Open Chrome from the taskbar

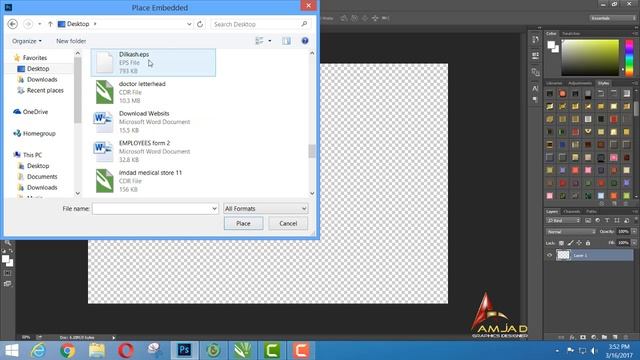pyautogui.click(x=68, y=350)
